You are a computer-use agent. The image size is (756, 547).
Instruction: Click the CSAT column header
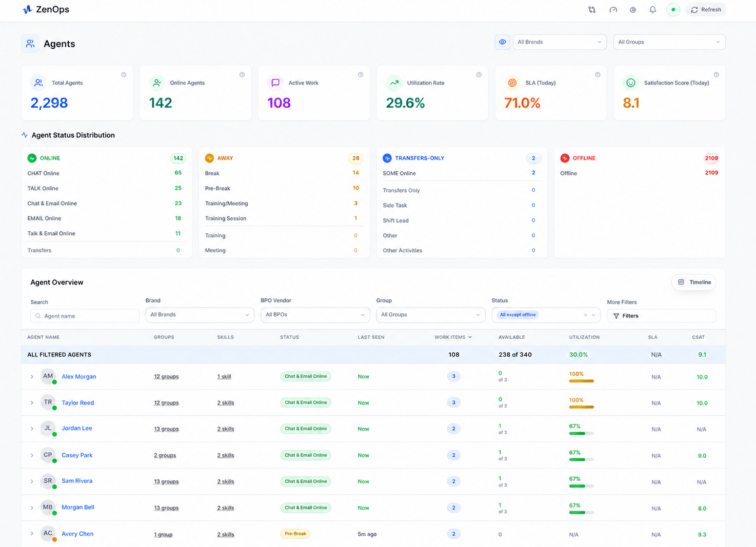(698, 337)
